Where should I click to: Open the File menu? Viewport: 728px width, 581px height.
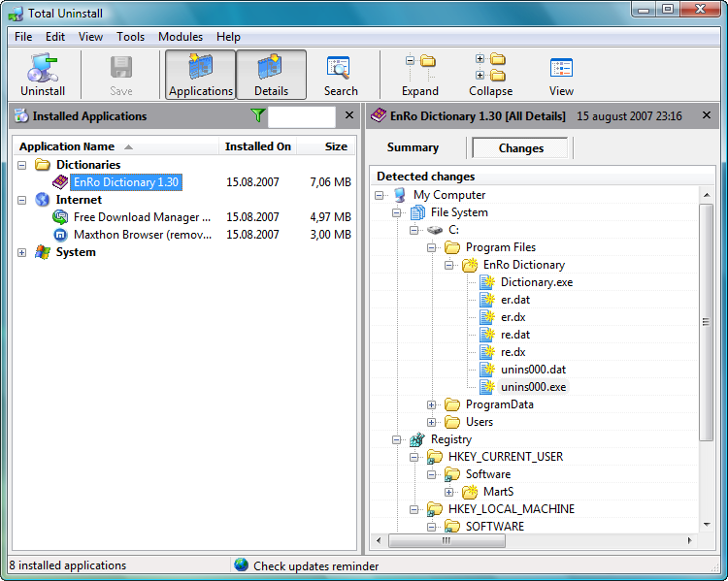23,37
